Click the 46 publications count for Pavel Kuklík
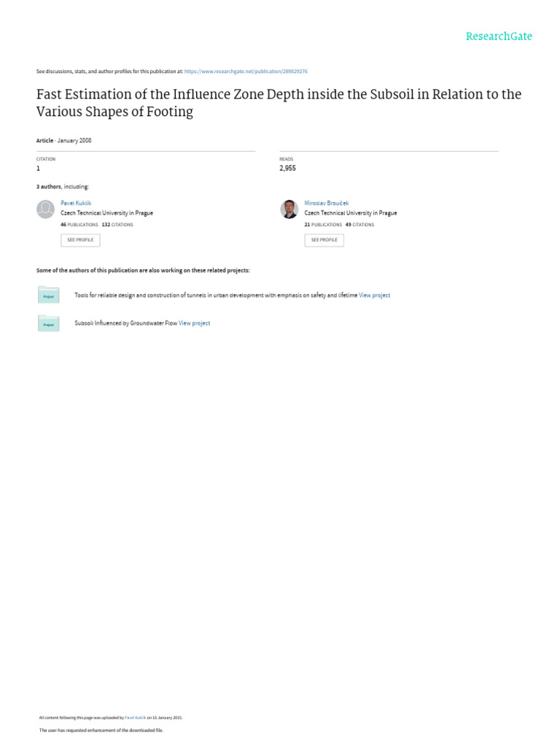This screenshot has width=560, height=747. (79, 225)
